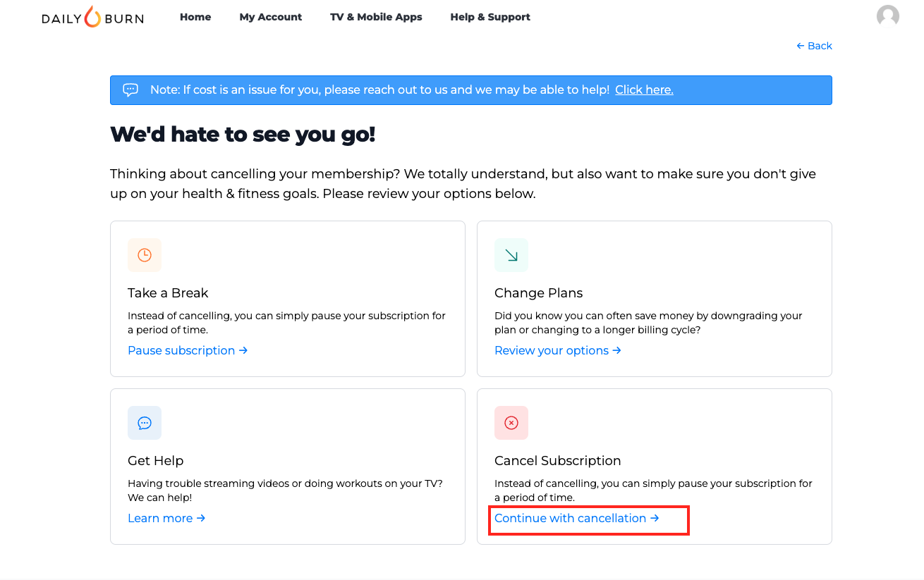The image size is (924, 580).
Task: Click the green arrow Change Plans icon
Action: coord(511,255)
